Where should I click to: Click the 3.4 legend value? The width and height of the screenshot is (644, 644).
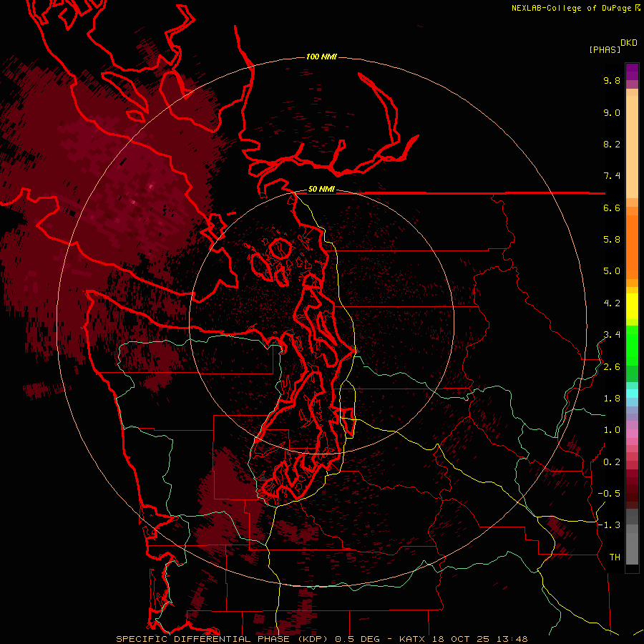click(612, 335)
